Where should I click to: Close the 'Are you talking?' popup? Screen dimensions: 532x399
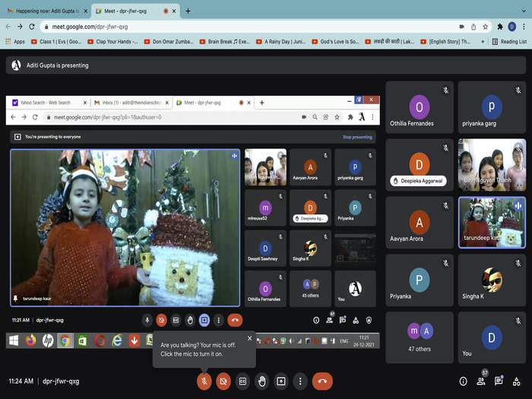click(249, 338)
